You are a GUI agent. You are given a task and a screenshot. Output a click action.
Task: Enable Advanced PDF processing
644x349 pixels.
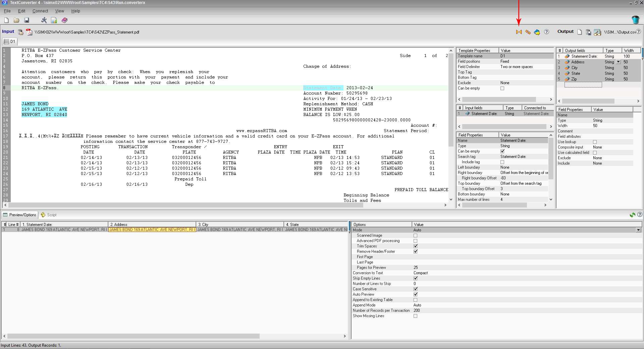416,241
